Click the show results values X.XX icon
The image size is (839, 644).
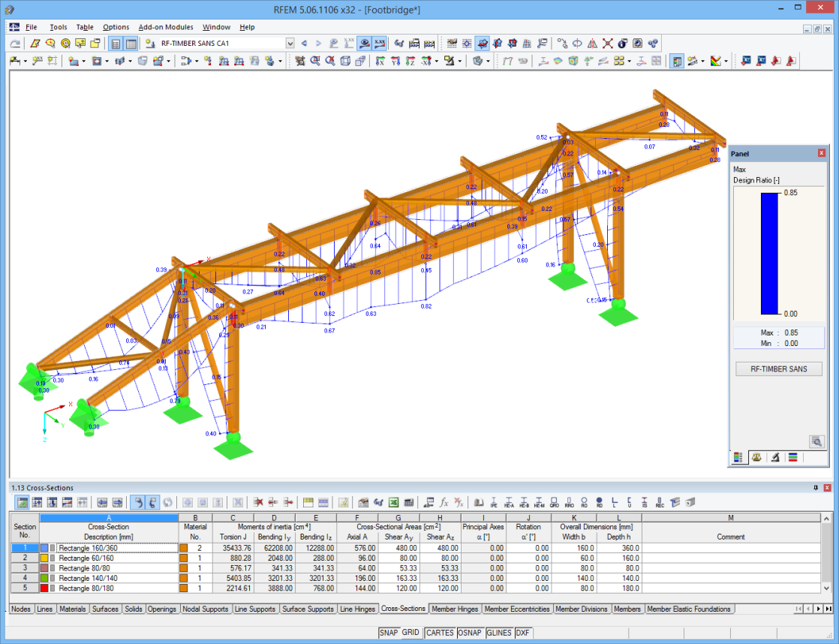click(x=378, y=44)
